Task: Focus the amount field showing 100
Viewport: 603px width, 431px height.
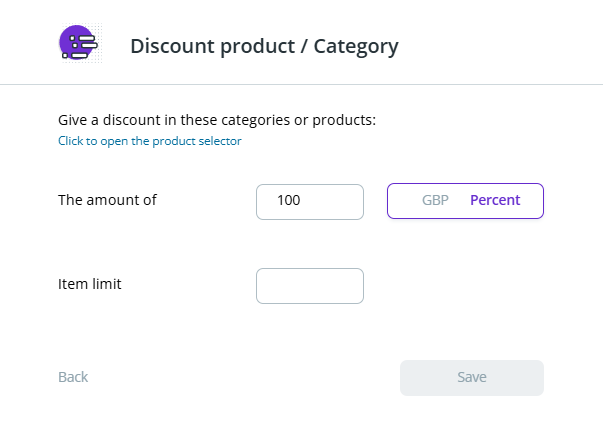Action: (310, 201)
